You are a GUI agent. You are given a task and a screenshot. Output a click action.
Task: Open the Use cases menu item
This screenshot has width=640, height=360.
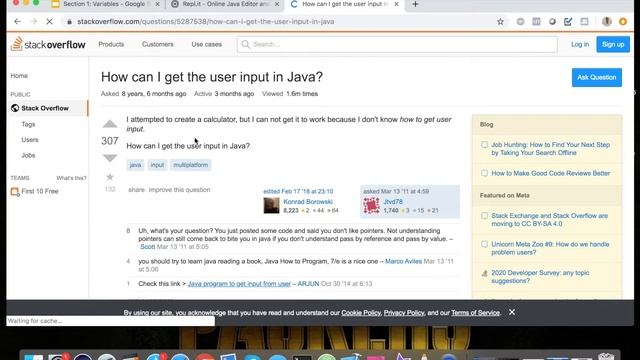pos(207,44)
